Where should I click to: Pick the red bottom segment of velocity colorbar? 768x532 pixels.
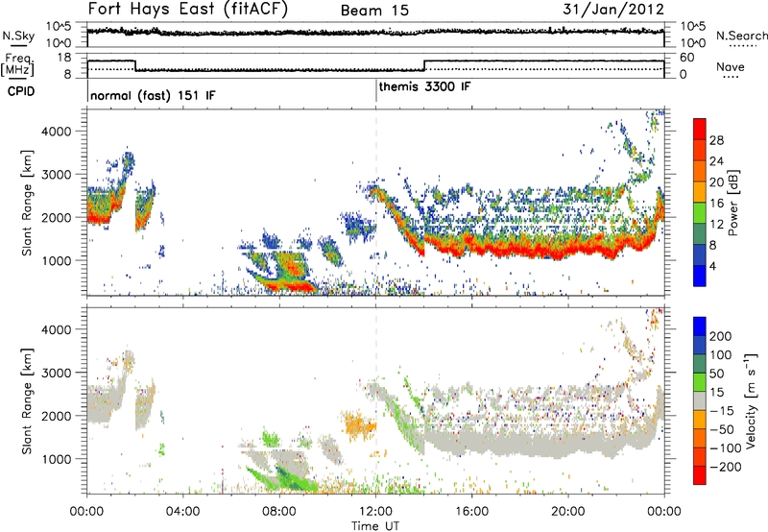[x=700, y=475]
